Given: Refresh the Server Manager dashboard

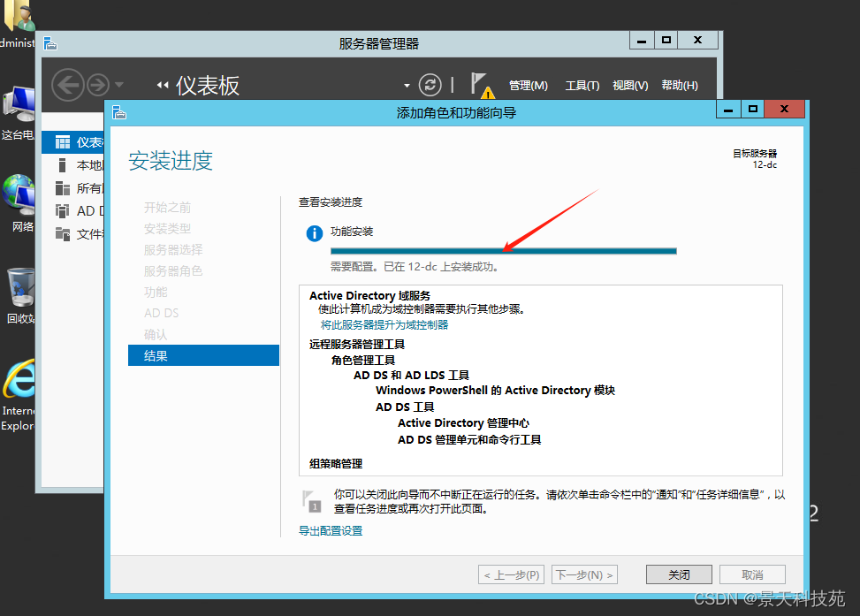Looking at the screenshot, I should click(430, 85).
